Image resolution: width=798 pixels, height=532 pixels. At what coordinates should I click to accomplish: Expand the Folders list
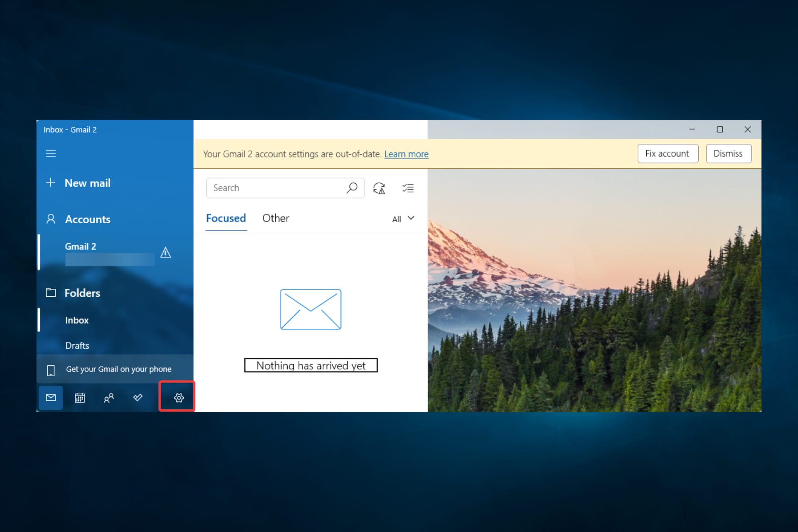[x=82, y=293]
